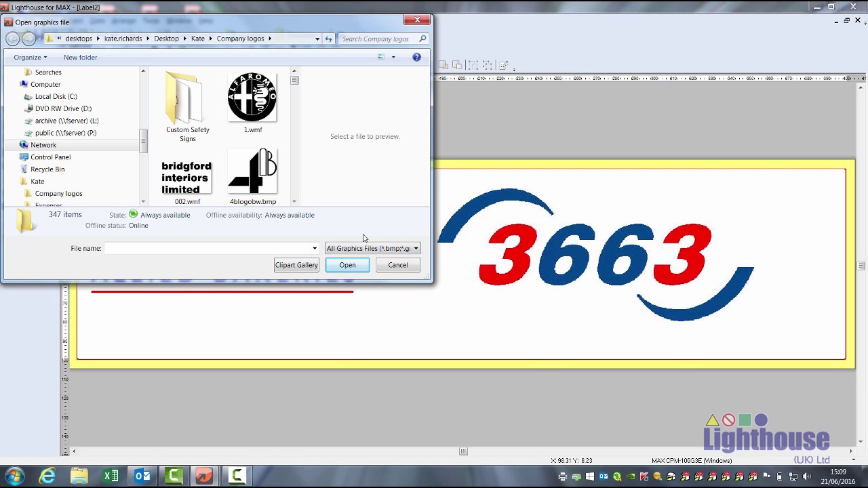This screenshot has width=868, height=488.
Task: Click the second Camtasia taskbar icon
Action: tap(236, 476)
